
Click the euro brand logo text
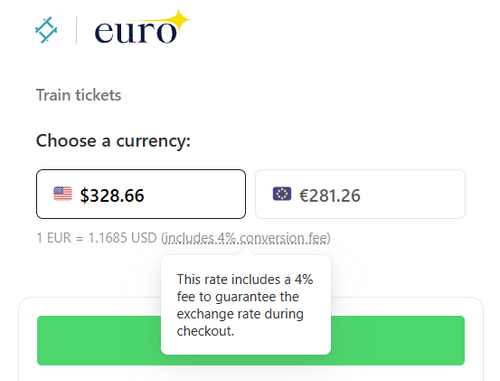click(x=135, y=31)
